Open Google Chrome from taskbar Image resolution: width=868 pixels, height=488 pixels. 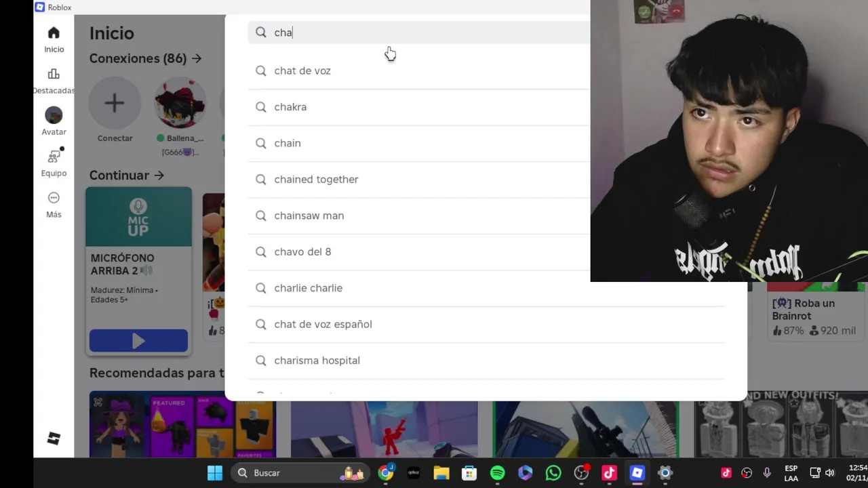(x=386, y=473)
